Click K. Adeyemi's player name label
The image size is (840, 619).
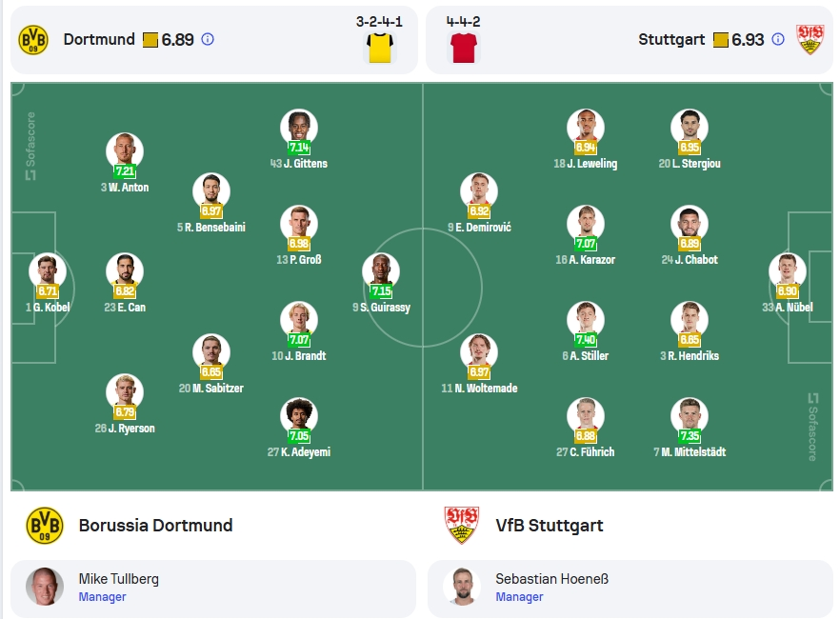(299, 452)
